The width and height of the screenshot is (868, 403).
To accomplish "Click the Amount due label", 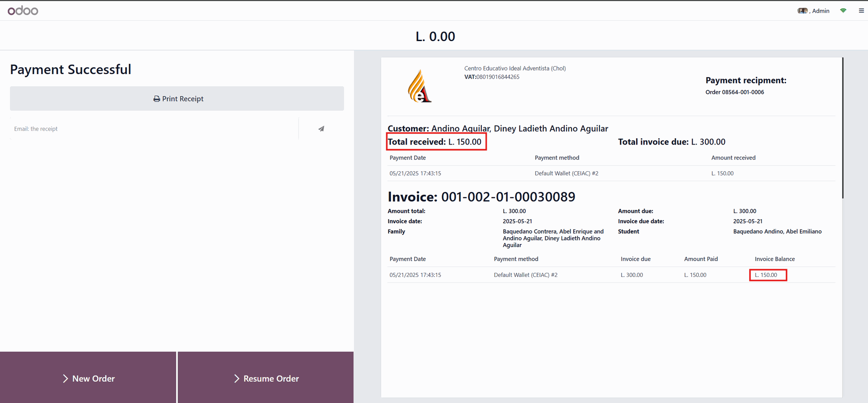I will (x=636, y=211).
